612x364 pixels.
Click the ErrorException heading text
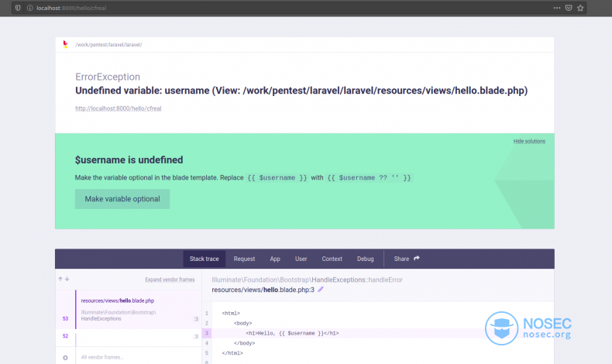coord(108,77)
